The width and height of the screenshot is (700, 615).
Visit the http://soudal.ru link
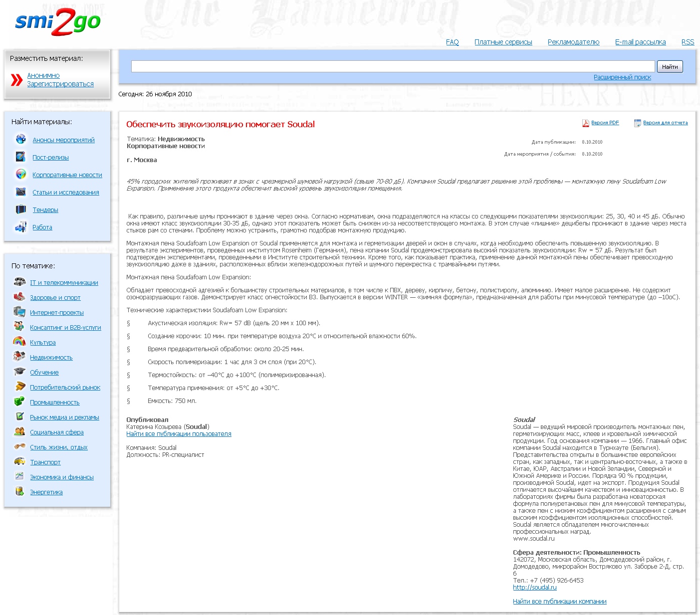tap(535, 588)
